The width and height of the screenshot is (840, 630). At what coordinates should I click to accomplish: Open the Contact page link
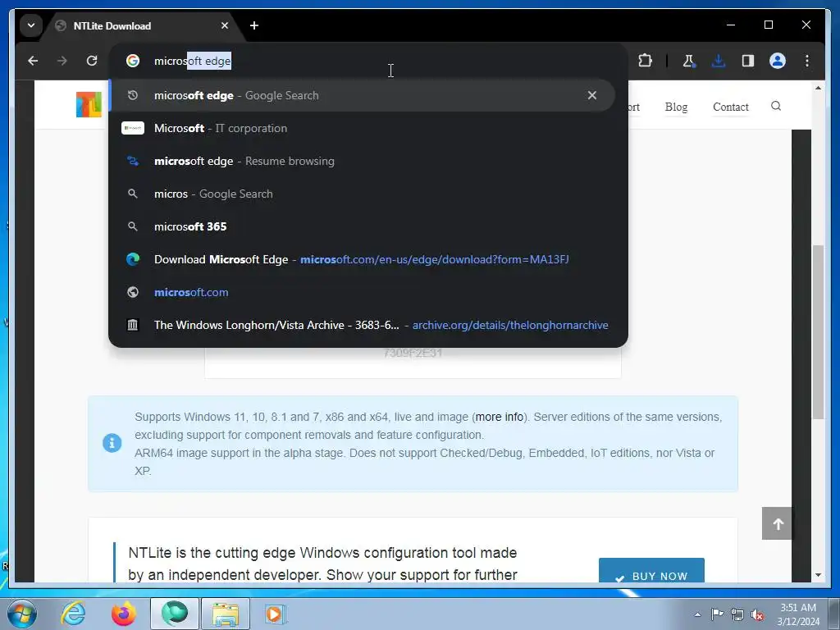pos(731,107)
